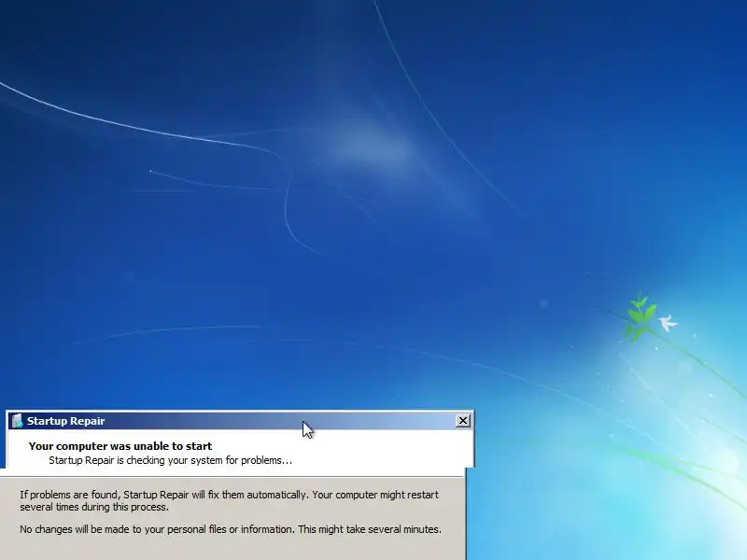Click the Startup Repair title bar icon
Viewport: 747px width, 560px height.
pos(17,421)
